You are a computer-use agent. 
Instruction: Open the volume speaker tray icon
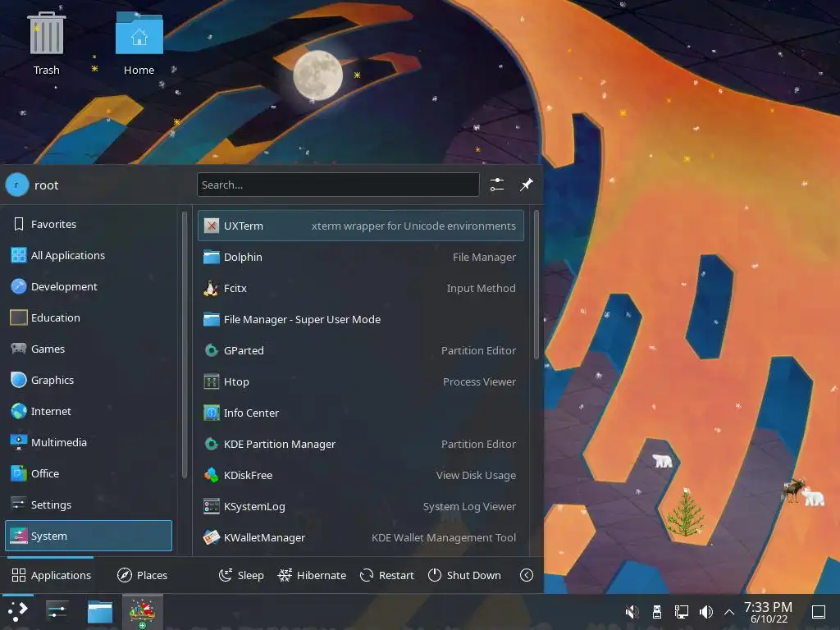tap(706, 612)
